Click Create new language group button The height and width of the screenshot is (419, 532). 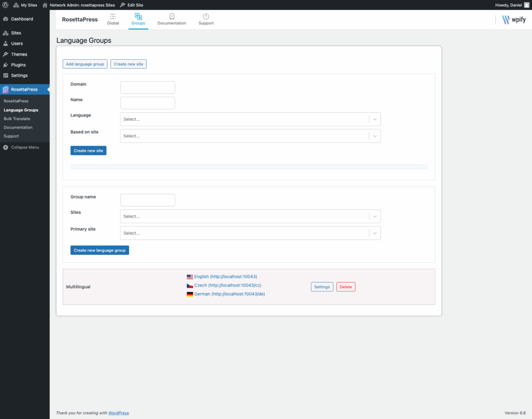(x=100, y=250)
